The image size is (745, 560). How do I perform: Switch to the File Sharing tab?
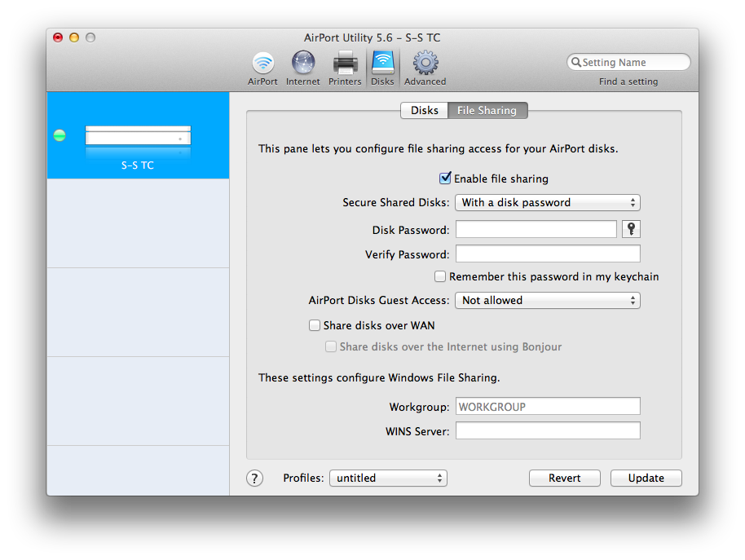pyautogui.click(x=487, y=110)
